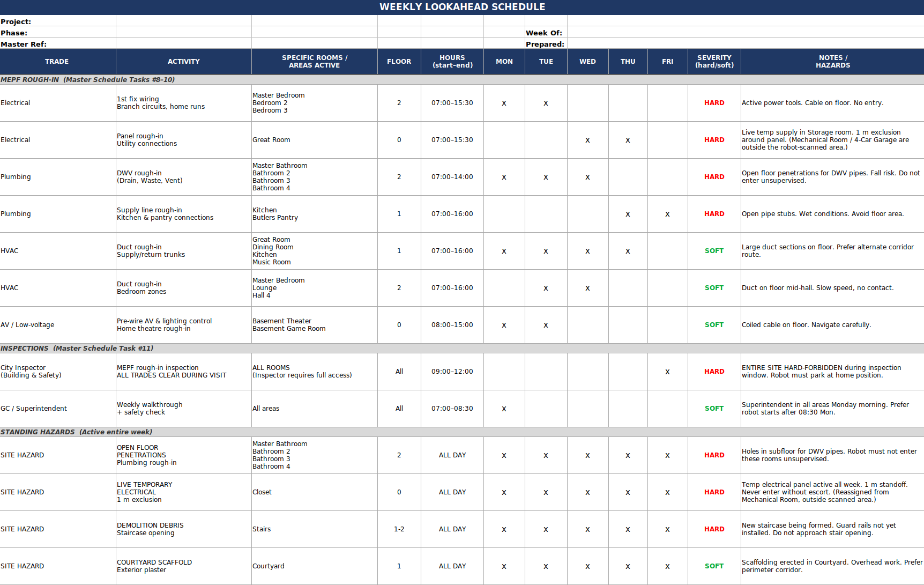Click the 07:00-08:30 hours cell
Viewport: 924px width, 585px height.
pyautogui.click(x=452, y=409)
